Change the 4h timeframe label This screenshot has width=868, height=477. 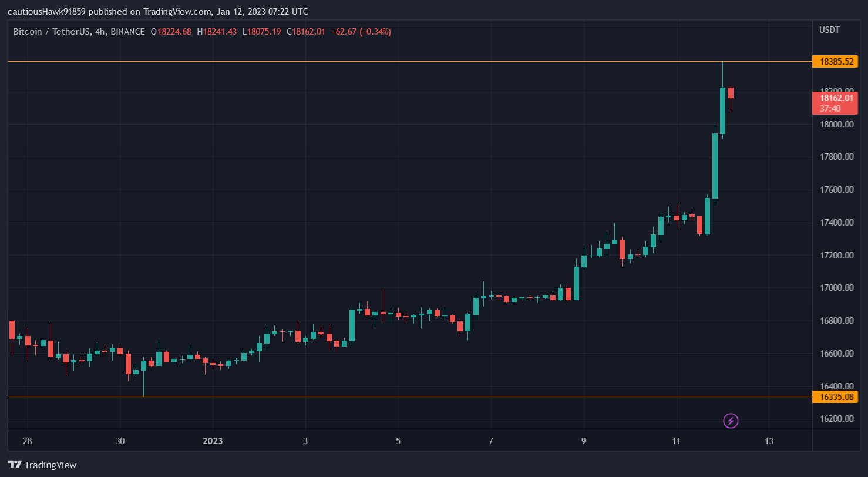pos(99,32)
